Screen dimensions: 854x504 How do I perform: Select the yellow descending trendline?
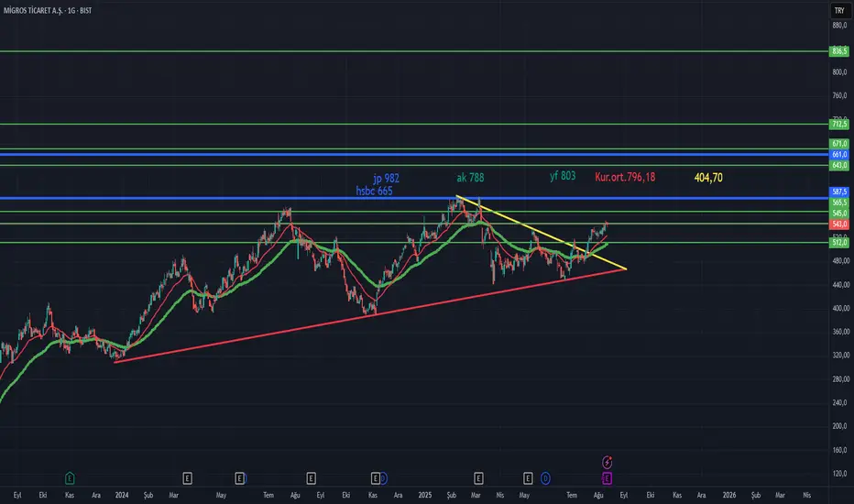click(x=542, y=233)
